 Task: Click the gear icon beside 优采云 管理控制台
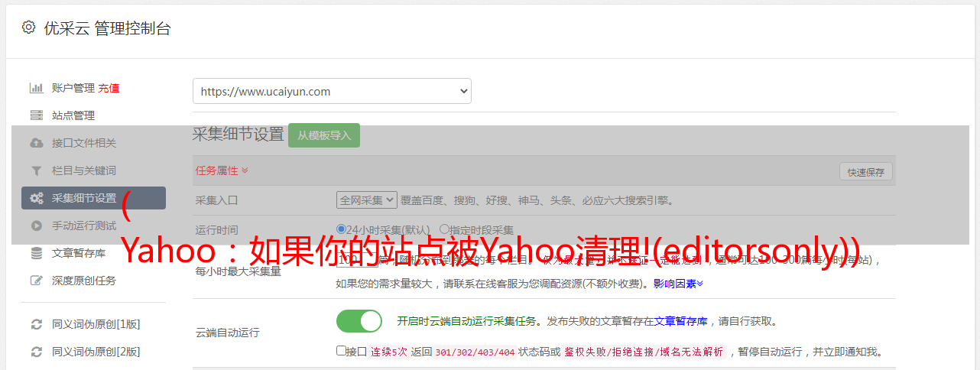pyautogui.click(x=28, y=28)
